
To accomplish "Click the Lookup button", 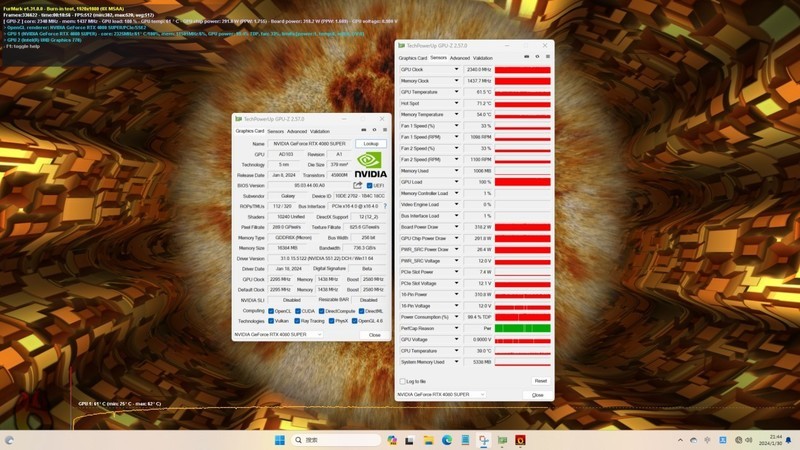I will tap(371, 144).
